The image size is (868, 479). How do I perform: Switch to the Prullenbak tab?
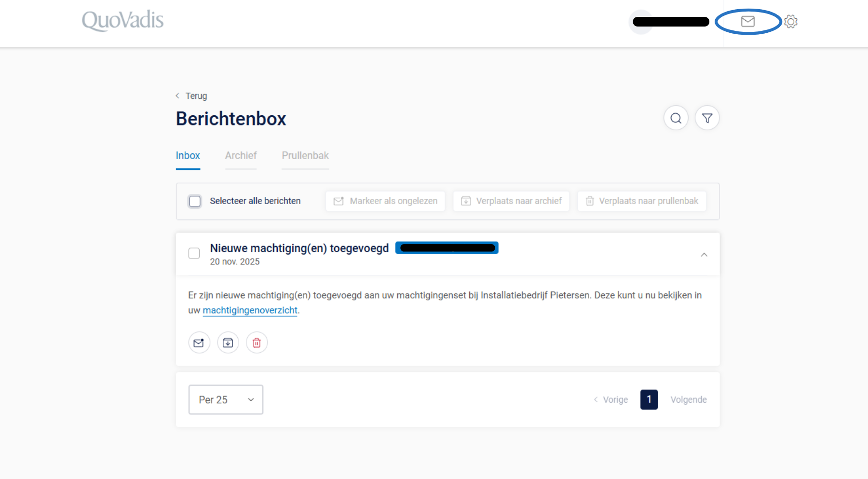[x=305, y=156]
